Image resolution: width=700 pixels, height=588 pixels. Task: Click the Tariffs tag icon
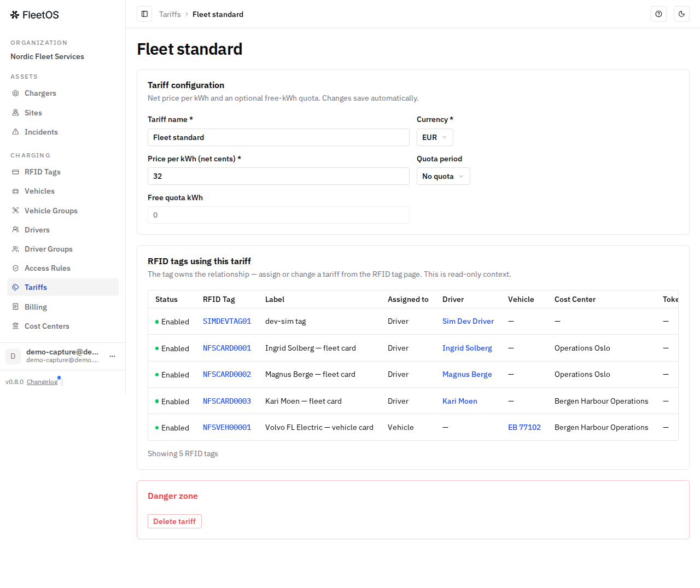point(16,287)
